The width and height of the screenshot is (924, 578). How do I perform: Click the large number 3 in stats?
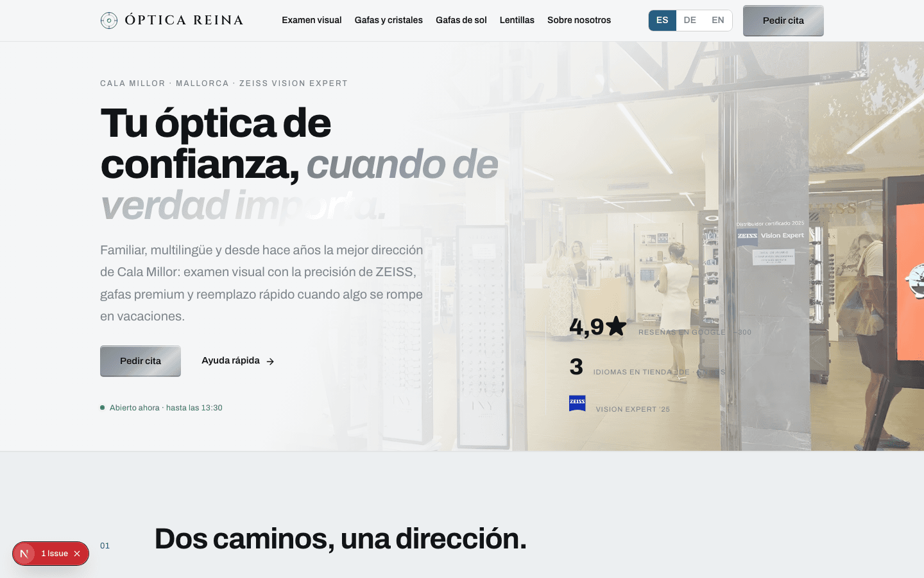pyautogui.click(x=576, y=367)
